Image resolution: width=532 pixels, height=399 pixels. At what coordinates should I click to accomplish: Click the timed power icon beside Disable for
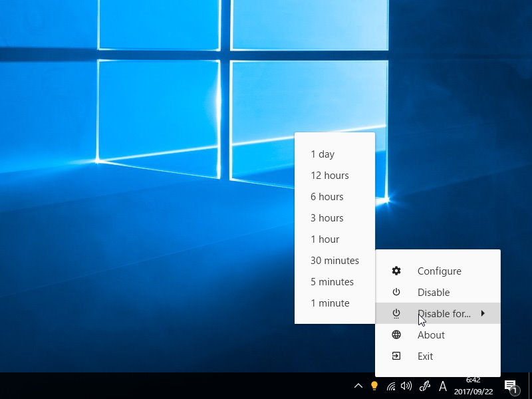pos(396,313)
